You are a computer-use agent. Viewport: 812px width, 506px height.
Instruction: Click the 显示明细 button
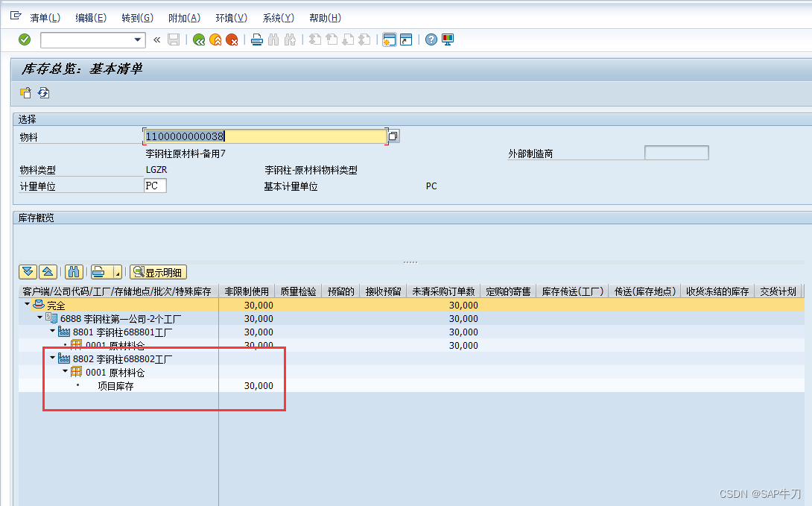[158, 273]
